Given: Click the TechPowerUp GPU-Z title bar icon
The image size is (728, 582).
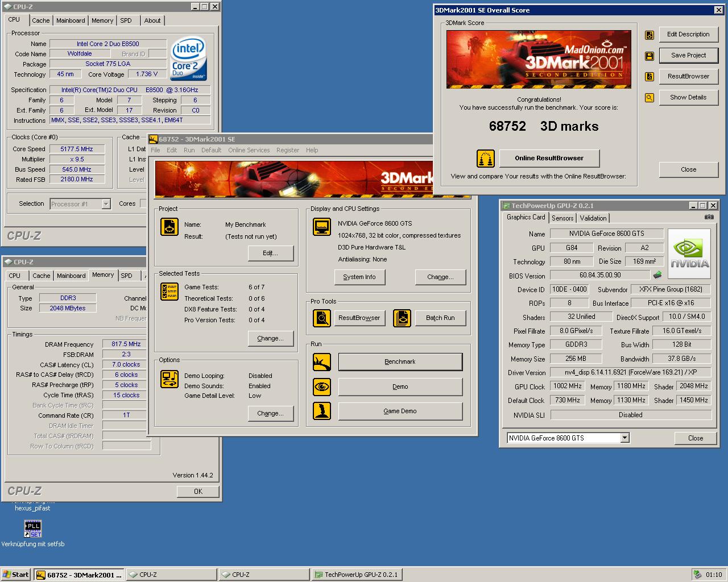Looking at the screenshot, I should [x=506, y=206].
